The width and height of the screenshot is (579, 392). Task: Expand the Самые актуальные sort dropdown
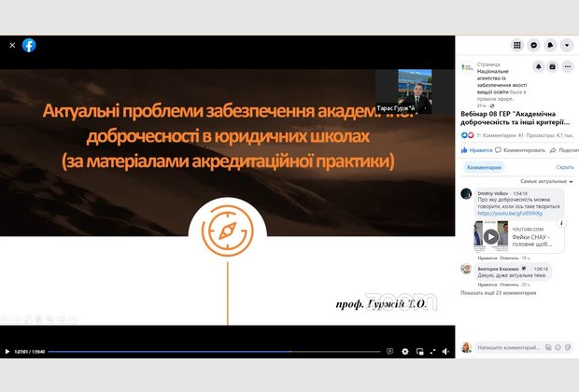click(x=545, y=180)
